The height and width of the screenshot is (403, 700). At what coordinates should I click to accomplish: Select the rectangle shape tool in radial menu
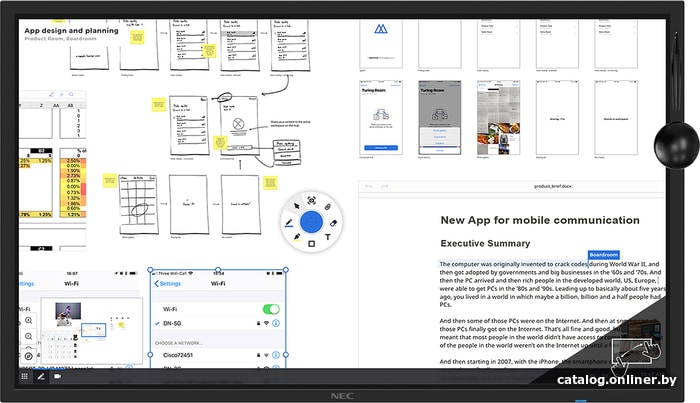312,244
